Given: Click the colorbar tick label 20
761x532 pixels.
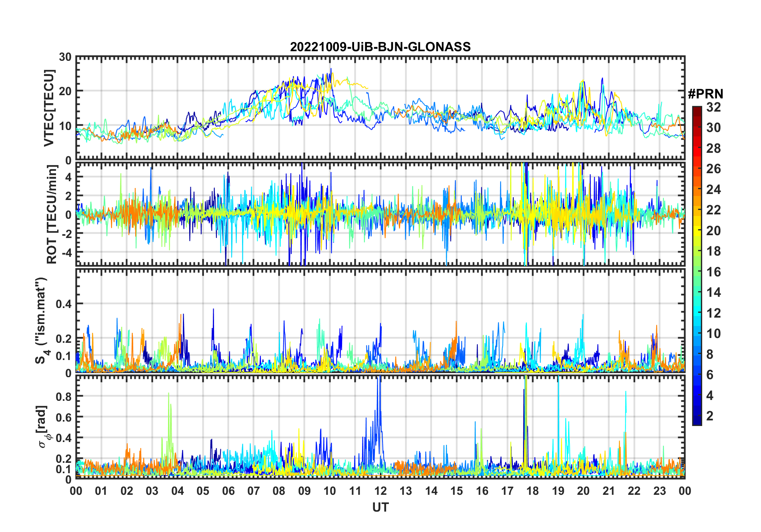Looking at the screenshot, I should pos(713,231).
